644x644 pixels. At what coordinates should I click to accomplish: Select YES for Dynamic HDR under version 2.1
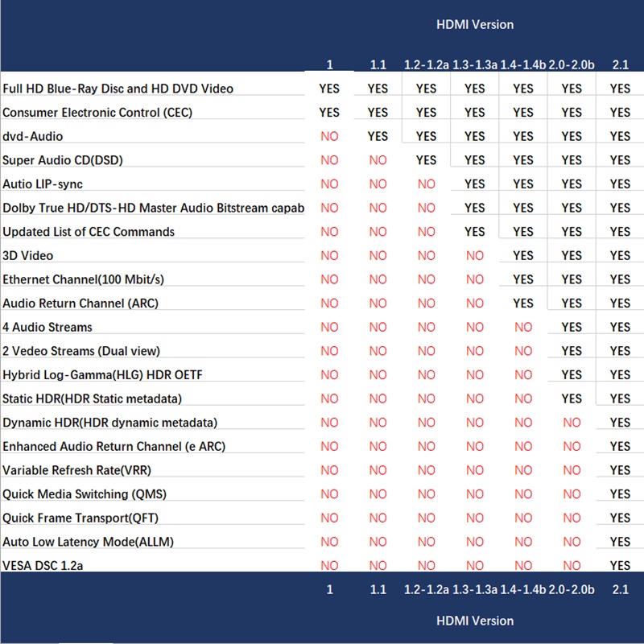tap(620, 423)
